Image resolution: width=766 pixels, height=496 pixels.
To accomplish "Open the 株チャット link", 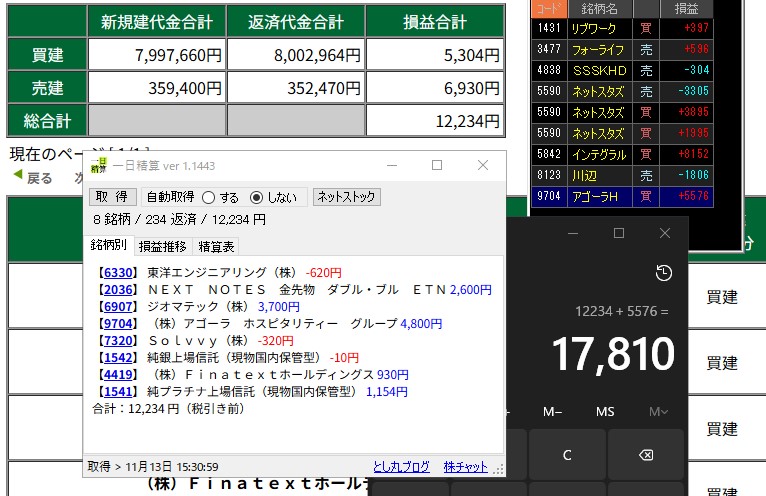I will click(x=466, y=467).
